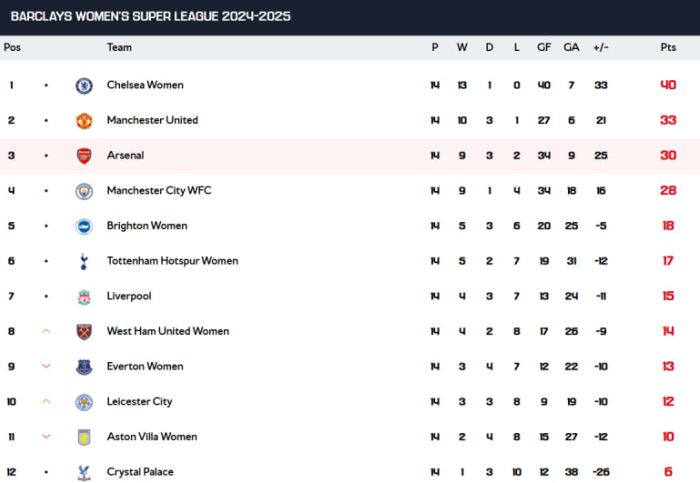Click the Crystal Palace eagle crest
Viewport: 700px width, 483px height.
pyautogui.click(x=84, y=472)
